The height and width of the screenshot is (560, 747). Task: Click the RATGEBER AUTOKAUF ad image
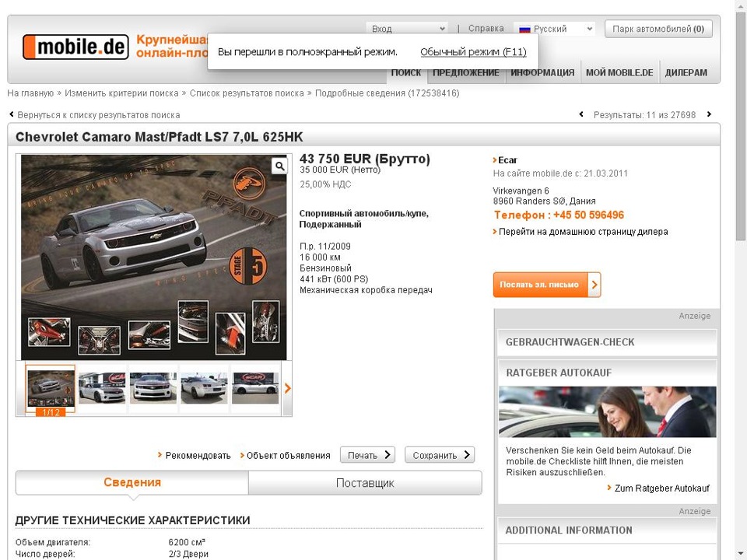click(x=608, y=412)
